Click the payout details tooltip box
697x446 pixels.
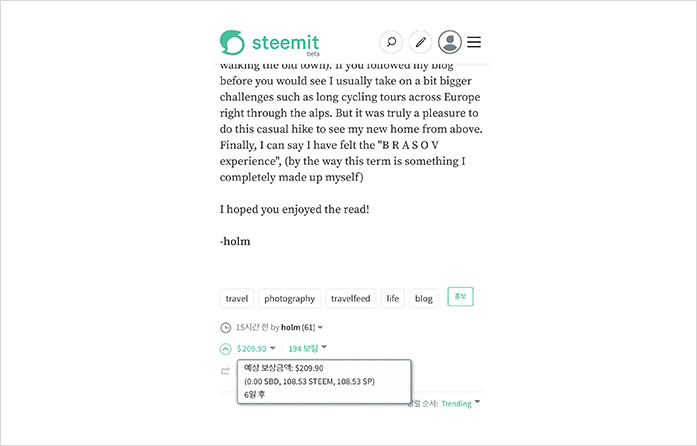click(325, 381)
